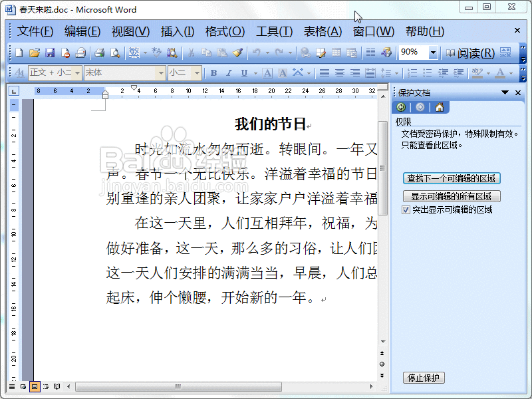Toggle the Outline view button
This screenshot has width=532, height=399.
coord(46,386)
